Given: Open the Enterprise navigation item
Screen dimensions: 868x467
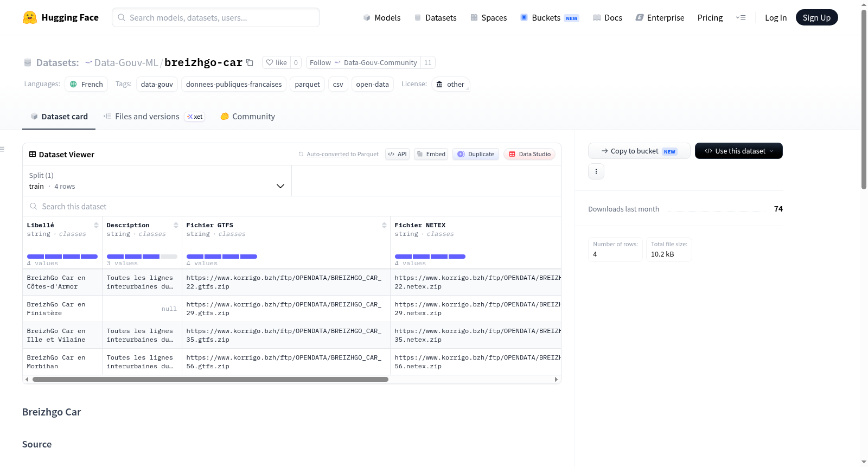Looking at the screenshot, I should click(660, 17).
